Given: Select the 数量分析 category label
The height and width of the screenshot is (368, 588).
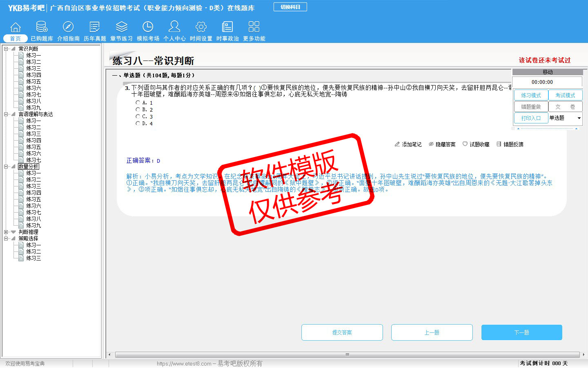Looking at the screenshot, I should [29, 166].
